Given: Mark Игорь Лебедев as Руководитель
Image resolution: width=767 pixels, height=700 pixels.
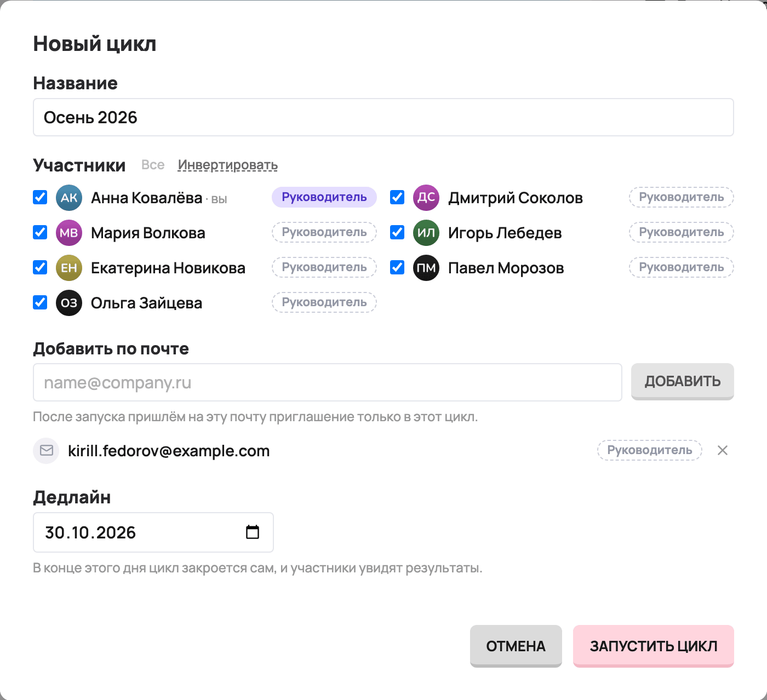Looking at the screenshot, I should click(x=682, y=232).
